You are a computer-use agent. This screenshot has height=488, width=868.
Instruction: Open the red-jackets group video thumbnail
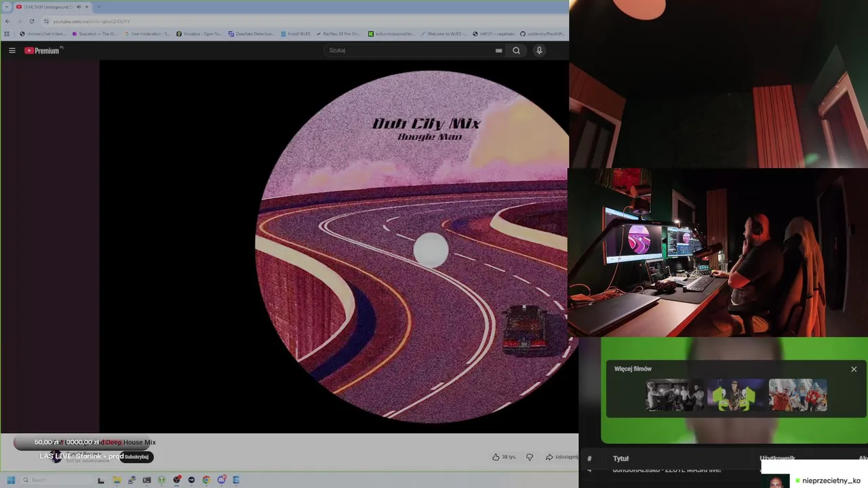click(798, 395)
